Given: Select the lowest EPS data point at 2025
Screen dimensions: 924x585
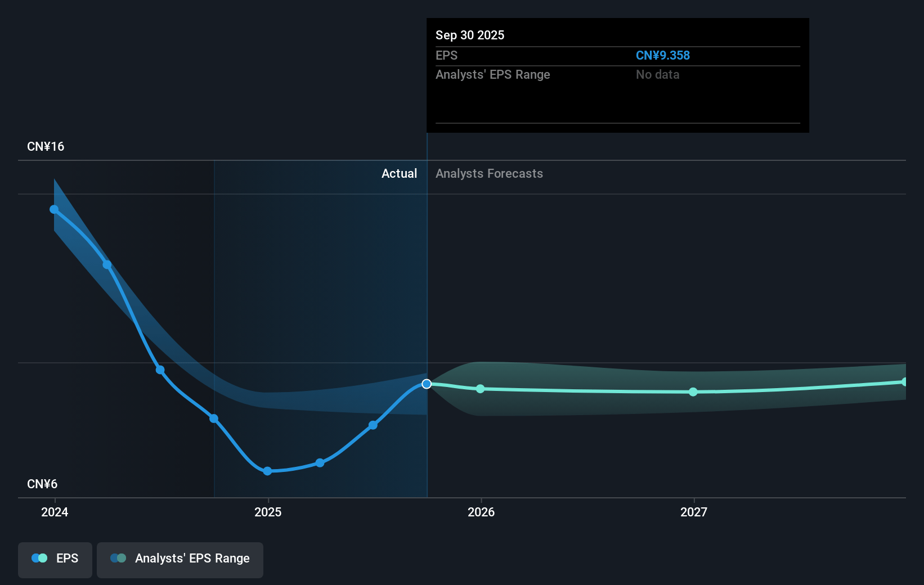Looking at the screenshot, I should click(267, 471).
